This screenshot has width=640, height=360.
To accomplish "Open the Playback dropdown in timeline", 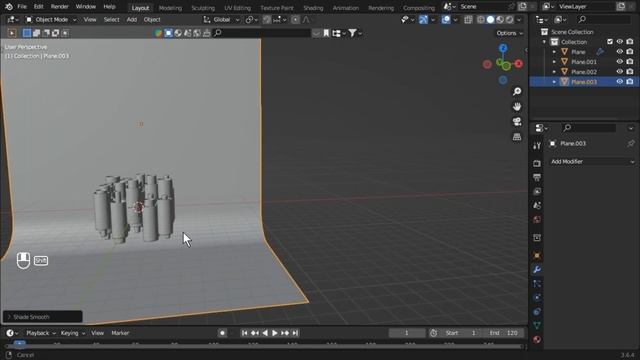I will (41, 333).
